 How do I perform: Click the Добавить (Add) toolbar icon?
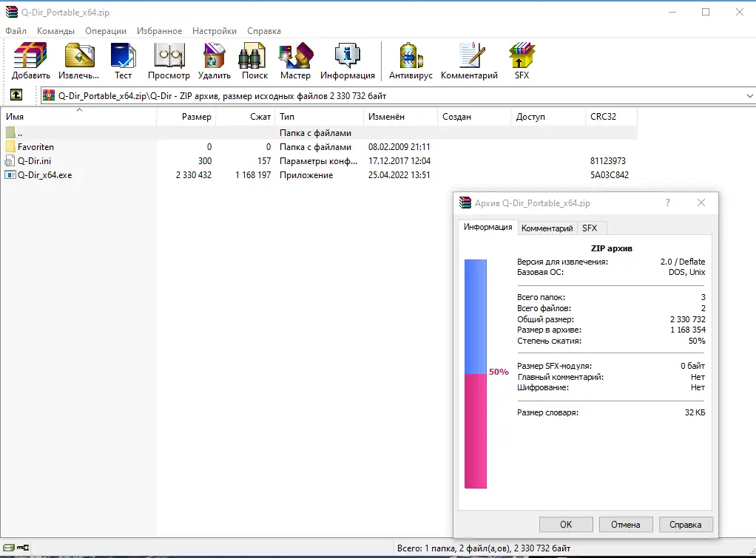click(30, 61)
